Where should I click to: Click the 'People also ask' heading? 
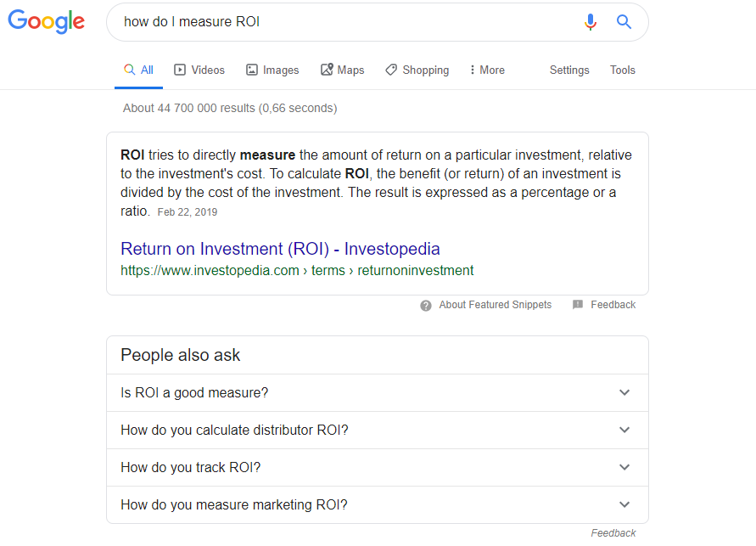181,356
